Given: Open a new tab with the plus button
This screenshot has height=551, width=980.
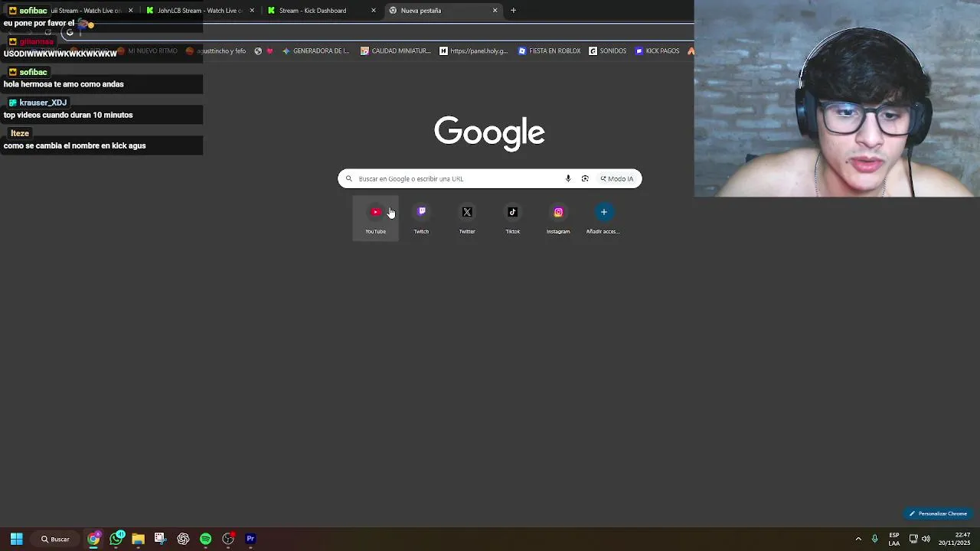Looking at the screenshot, I should pyautogui.click(x=513, y=11).
